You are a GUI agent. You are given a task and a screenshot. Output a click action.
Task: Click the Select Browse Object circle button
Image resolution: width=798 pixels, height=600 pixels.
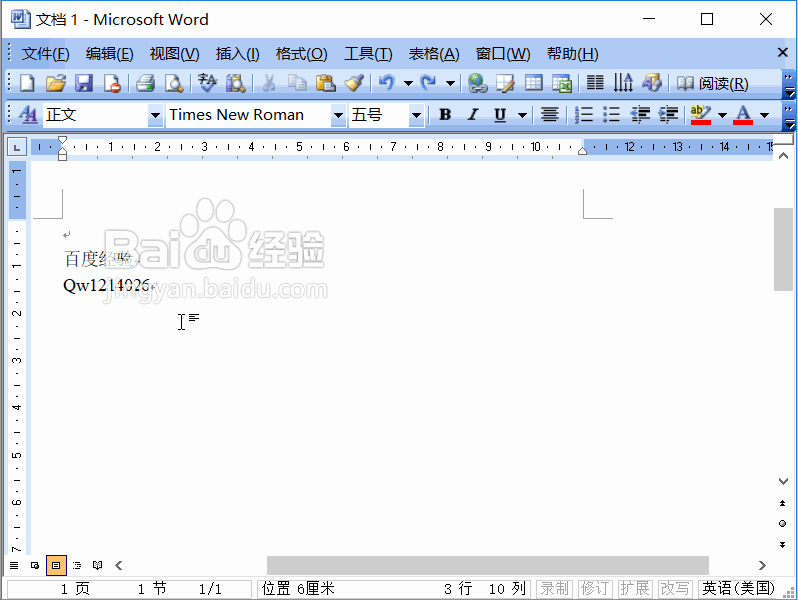tap(783, 524)
